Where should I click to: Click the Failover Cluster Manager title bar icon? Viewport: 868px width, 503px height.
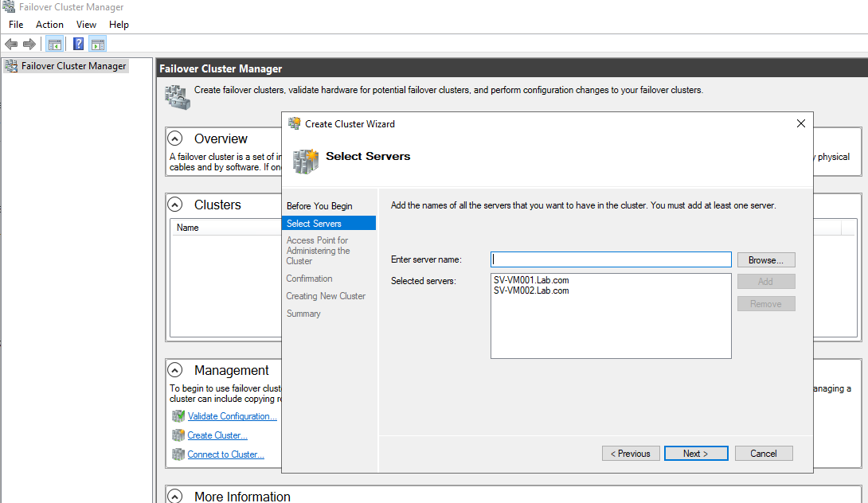pyautogui.click(x=9, y=6)
